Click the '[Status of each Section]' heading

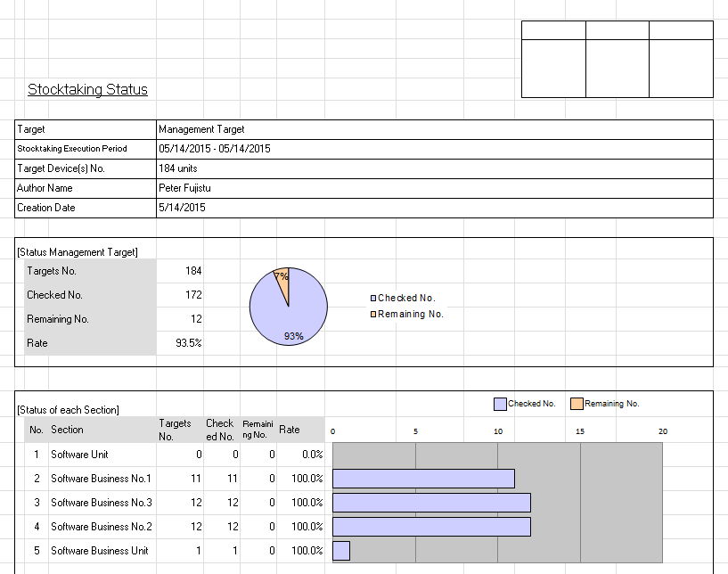pyautogui.click(x=69, y=410)
